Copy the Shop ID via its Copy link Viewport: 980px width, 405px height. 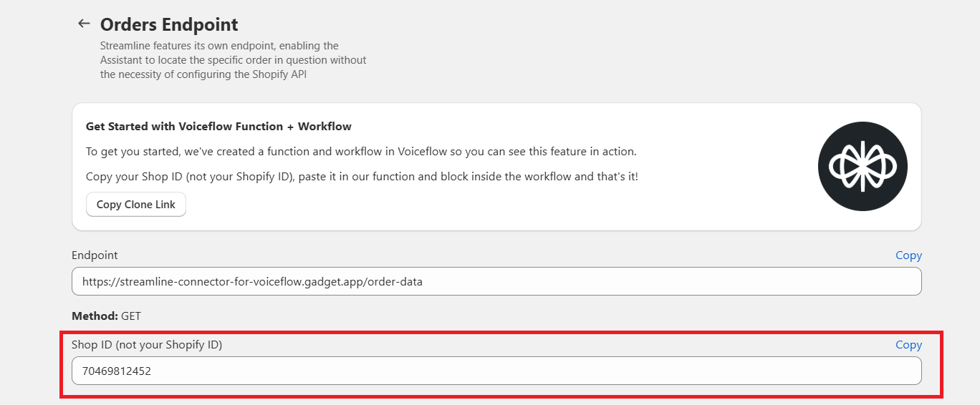pyautogui.click(x=908, y=345)
